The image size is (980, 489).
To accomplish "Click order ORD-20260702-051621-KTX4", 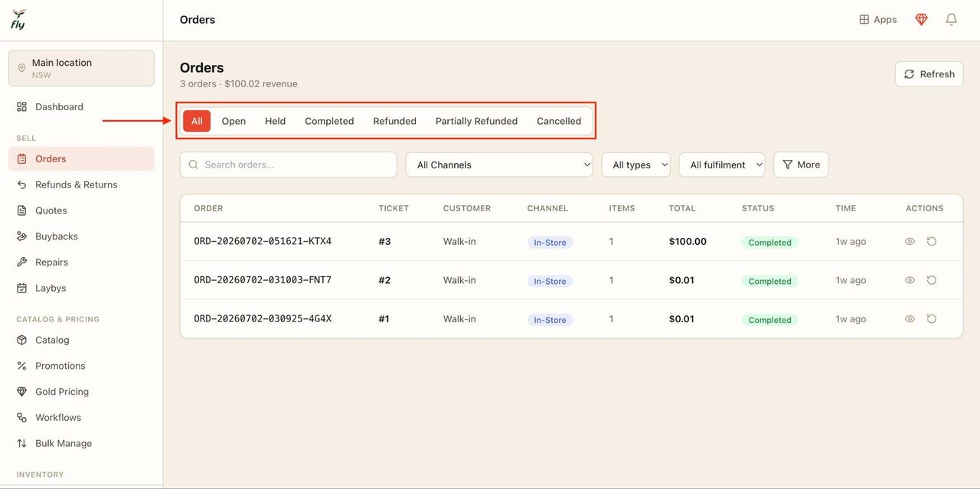I will (x=263, y=242).
